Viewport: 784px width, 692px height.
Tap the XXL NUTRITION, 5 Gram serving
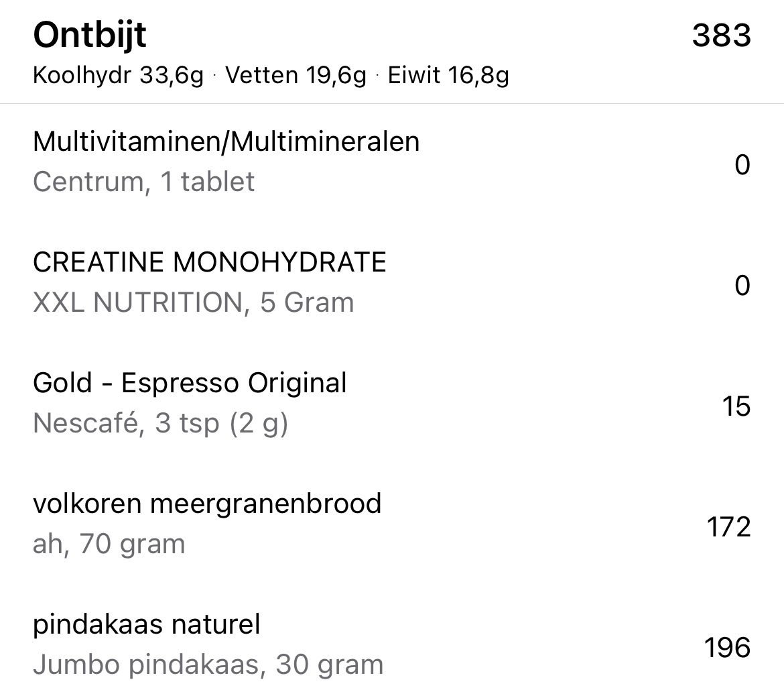click(193, 302)
